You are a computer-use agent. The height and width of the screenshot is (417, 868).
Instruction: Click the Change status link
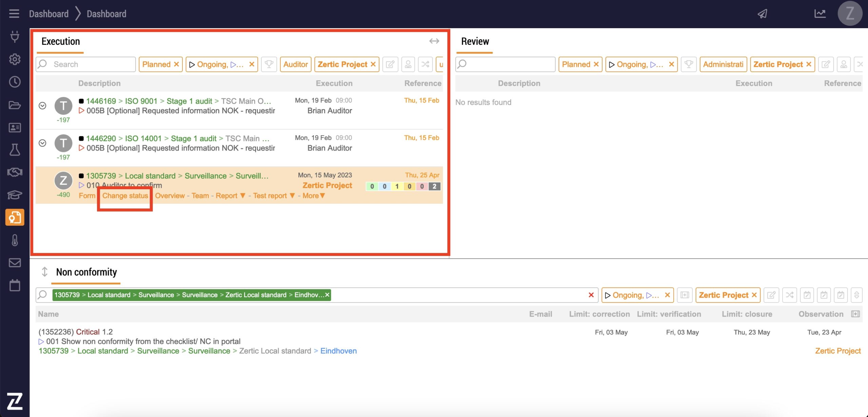(x=125, y=196)
